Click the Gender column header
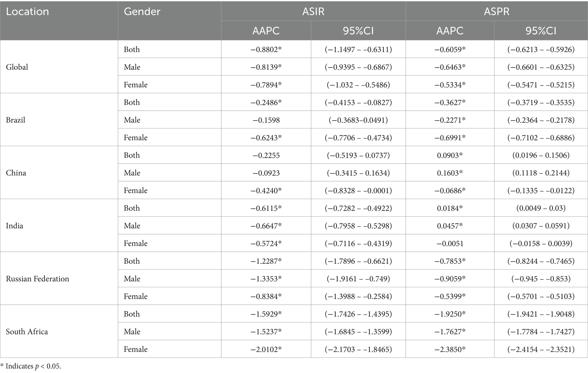Screen dimensions: 588x373 point(142,12)
